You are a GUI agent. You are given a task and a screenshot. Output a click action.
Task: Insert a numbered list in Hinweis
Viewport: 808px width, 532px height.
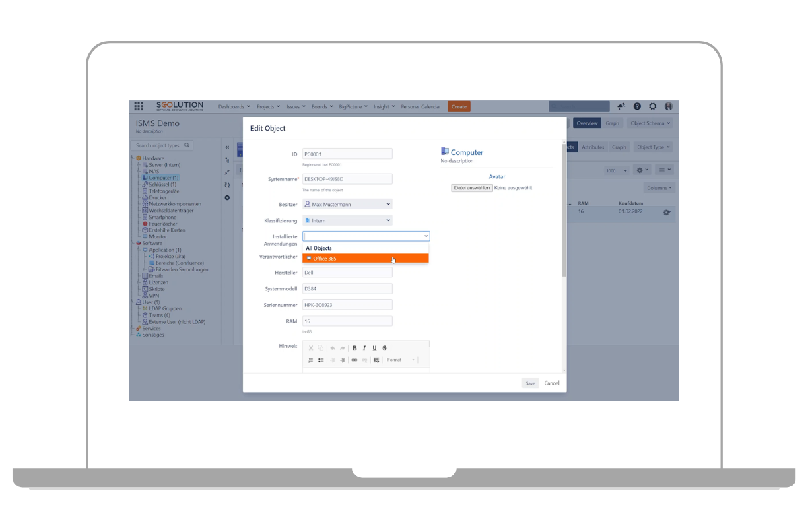click(x=311, y=360)
